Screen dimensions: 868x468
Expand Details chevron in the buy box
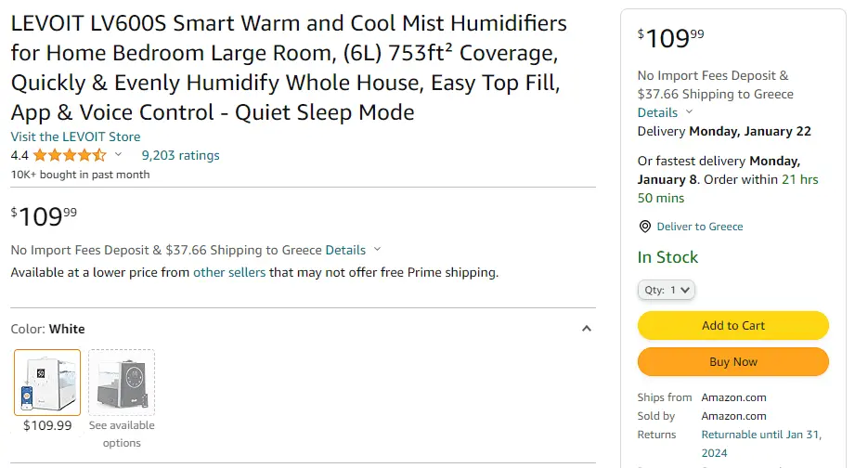(689, 111)
